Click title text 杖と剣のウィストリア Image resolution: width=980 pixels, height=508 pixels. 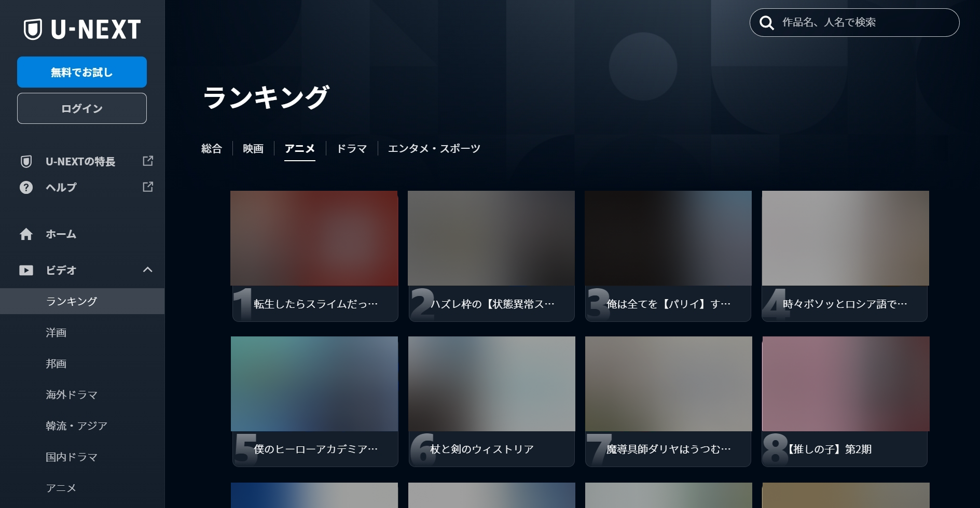click(x=482, y=449)
